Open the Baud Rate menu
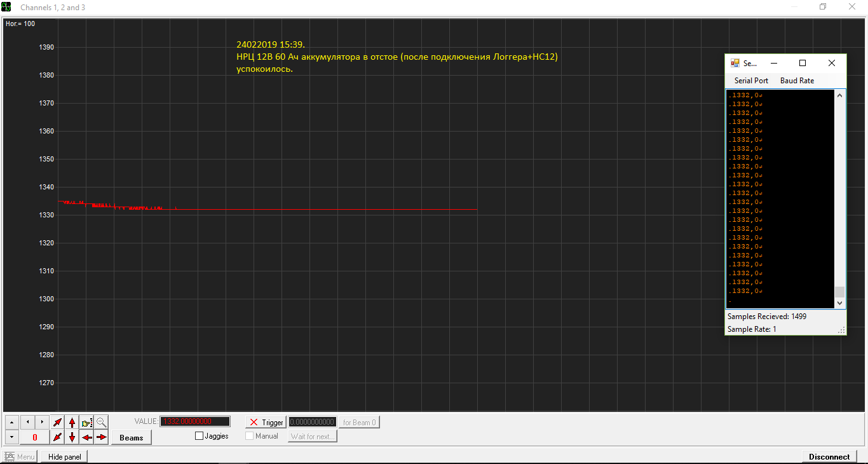Screen dimensions: 868x464 [x=797, y=81]
